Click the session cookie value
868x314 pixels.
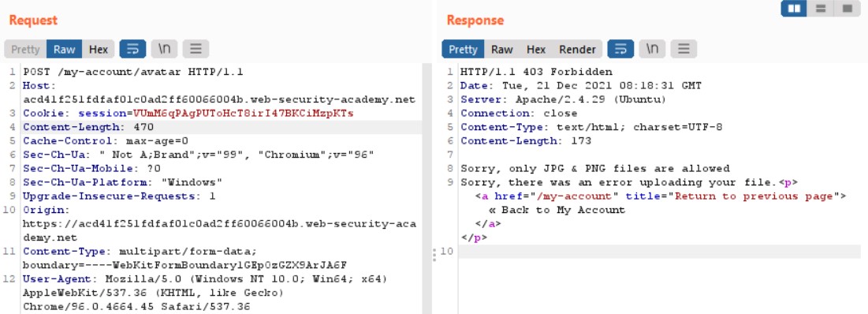[243, 114]
